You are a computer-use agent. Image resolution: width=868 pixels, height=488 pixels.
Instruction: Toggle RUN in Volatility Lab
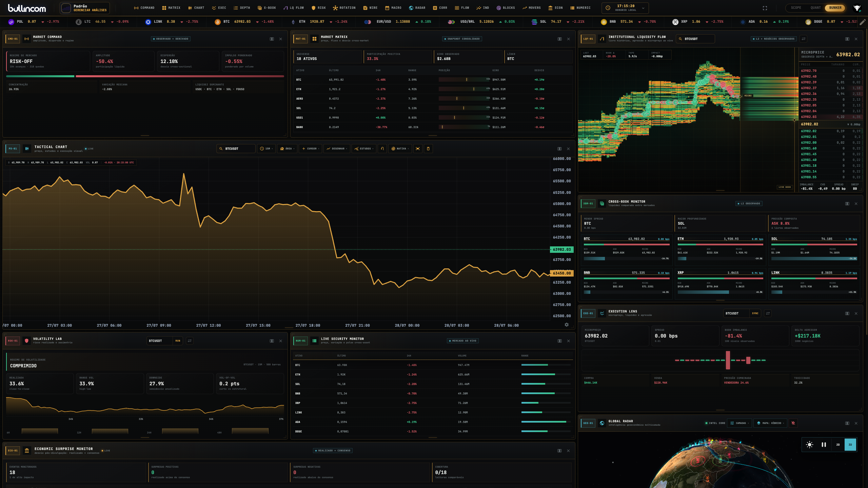178,341
